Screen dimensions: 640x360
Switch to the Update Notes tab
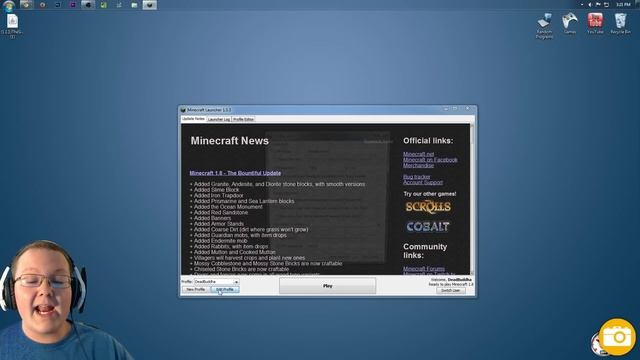[x=193, y=119]
